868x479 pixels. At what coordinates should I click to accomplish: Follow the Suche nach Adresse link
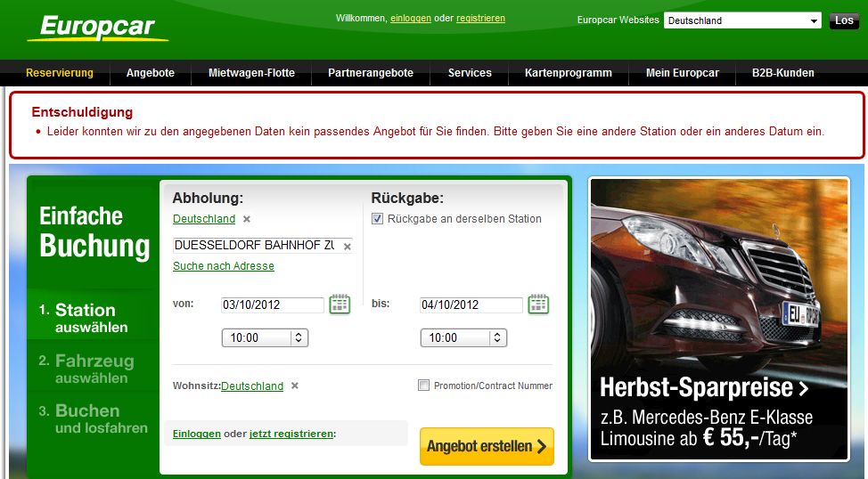click(x=224, y=266)
